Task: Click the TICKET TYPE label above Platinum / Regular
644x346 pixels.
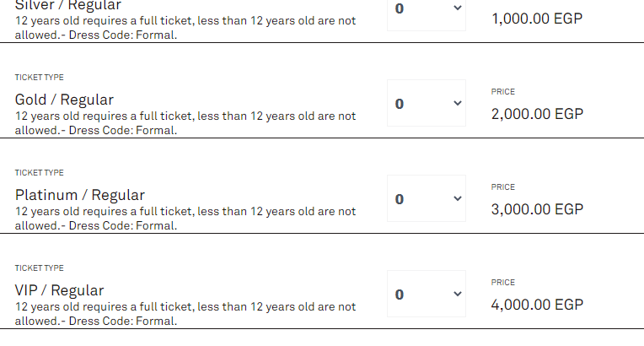Action: [39, 173]
